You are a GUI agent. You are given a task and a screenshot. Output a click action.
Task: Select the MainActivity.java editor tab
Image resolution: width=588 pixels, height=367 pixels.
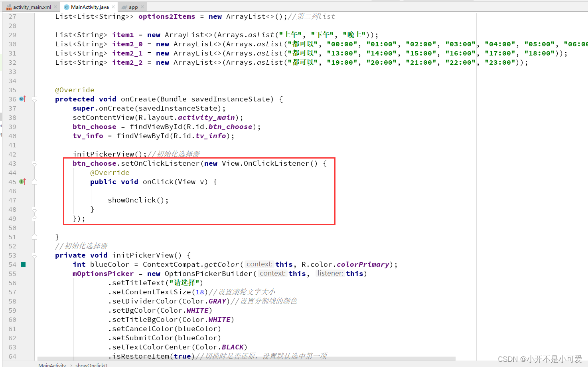[x=90, y=7]
